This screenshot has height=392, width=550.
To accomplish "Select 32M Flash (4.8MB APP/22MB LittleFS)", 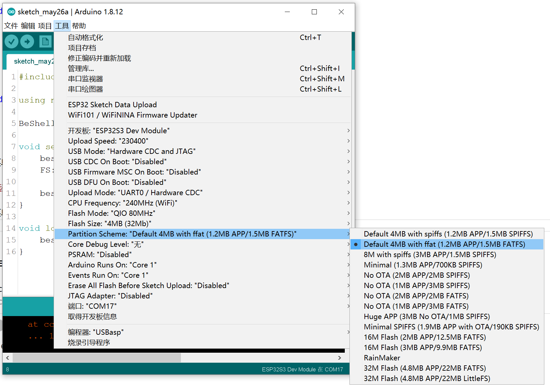I will tap(447, 379).
